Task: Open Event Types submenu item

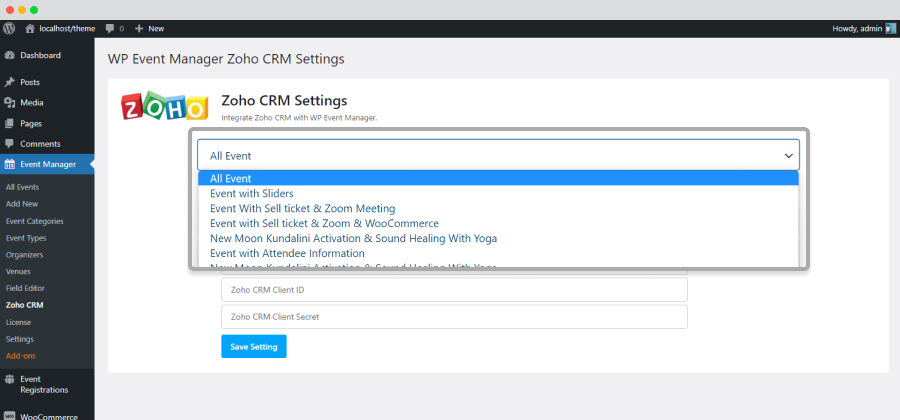Action: [26, 238]
